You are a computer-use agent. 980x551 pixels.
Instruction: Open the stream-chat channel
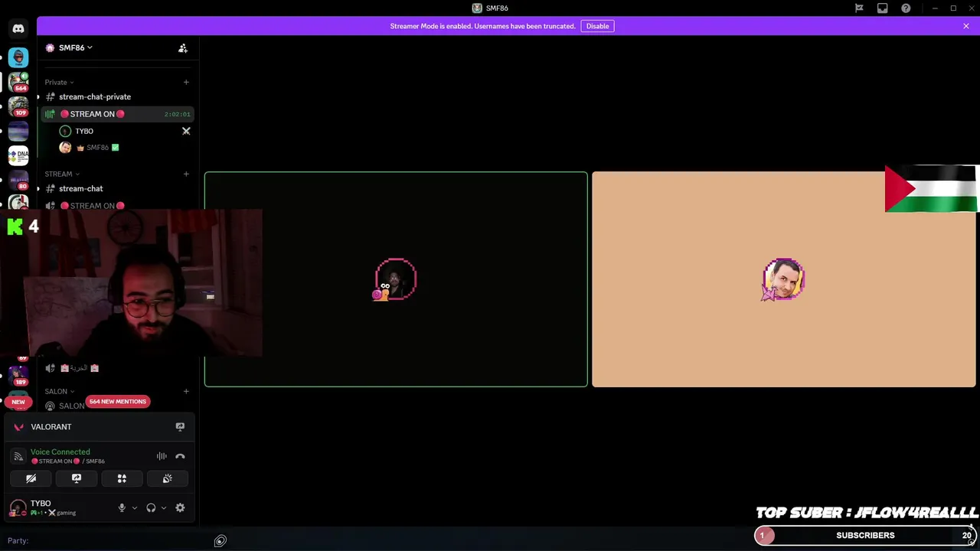117,189
